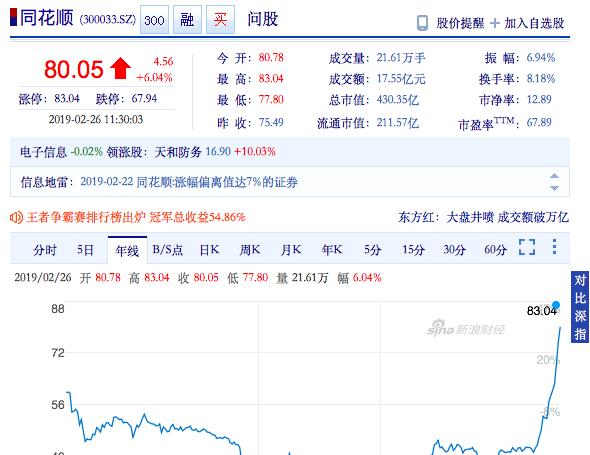
Task: Click the 2019-02-26 11:30:03 timestamp
Action: [x=96, y=120]
